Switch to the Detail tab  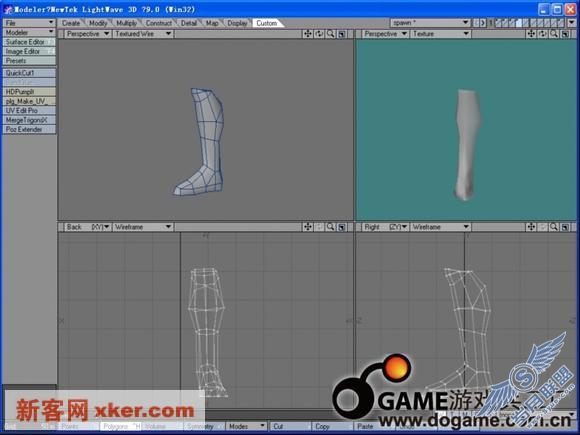click(x=189, y=23)
